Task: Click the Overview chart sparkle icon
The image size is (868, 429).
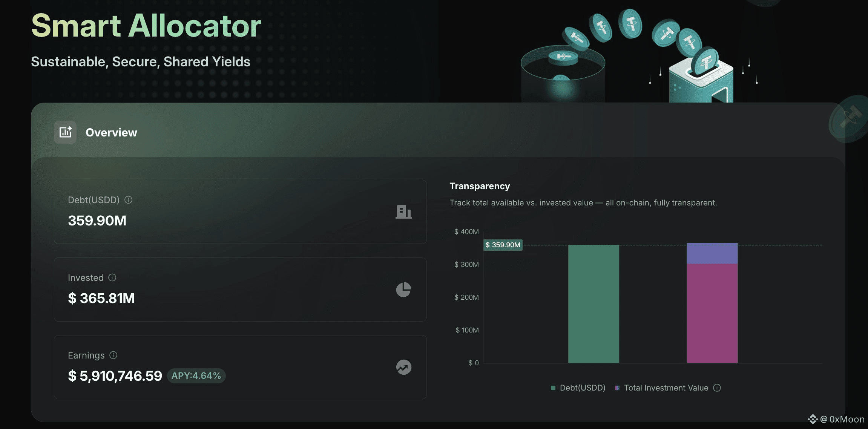Action: (65, 132)
